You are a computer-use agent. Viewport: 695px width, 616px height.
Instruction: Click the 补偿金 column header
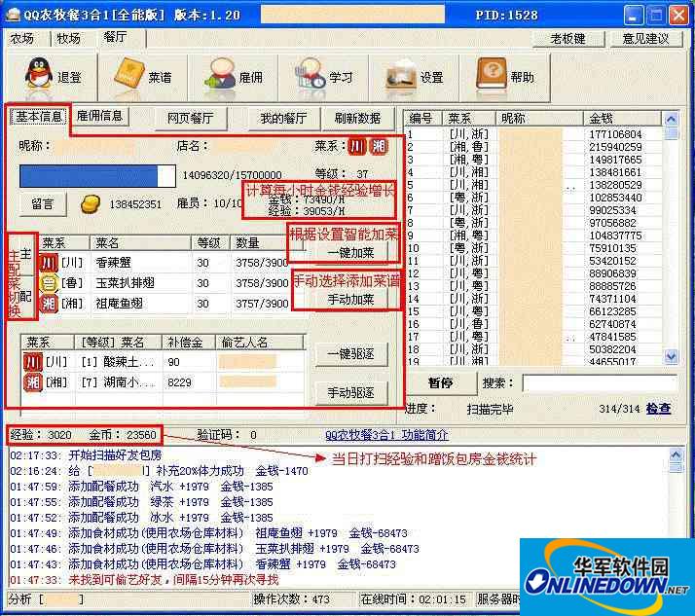(189, 343)
